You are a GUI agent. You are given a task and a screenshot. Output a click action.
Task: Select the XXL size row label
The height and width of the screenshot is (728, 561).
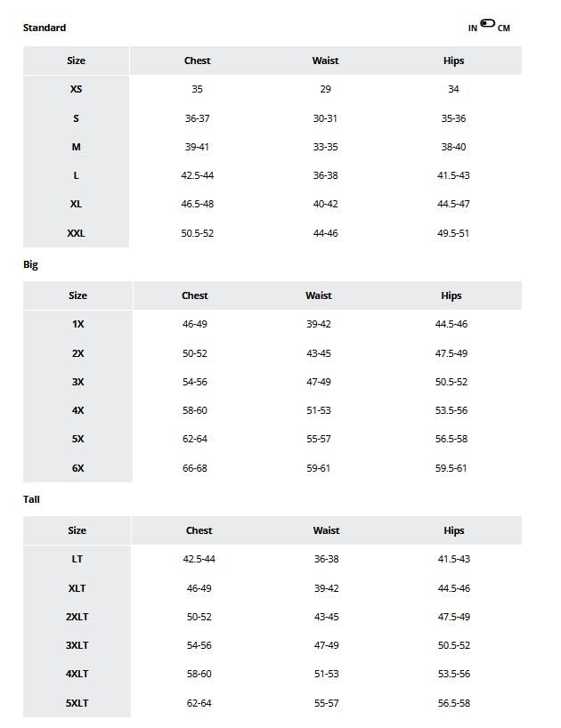coord(76,233)
